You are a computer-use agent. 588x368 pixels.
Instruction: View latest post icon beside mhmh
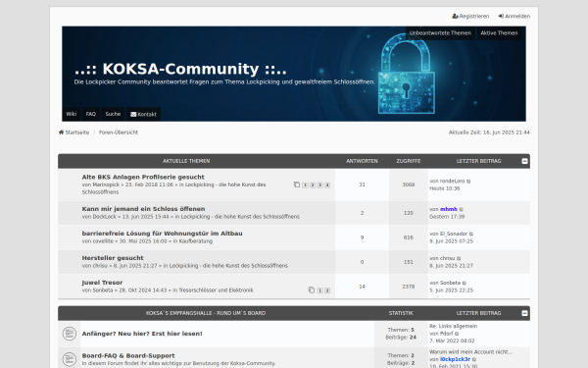(x=462, y=210)
